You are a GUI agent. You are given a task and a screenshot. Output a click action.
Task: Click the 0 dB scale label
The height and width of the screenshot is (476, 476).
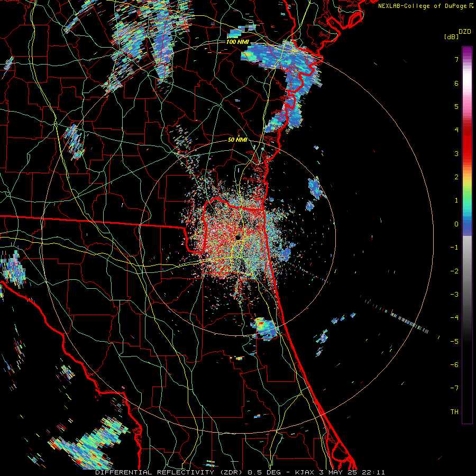tap(456, 224)
